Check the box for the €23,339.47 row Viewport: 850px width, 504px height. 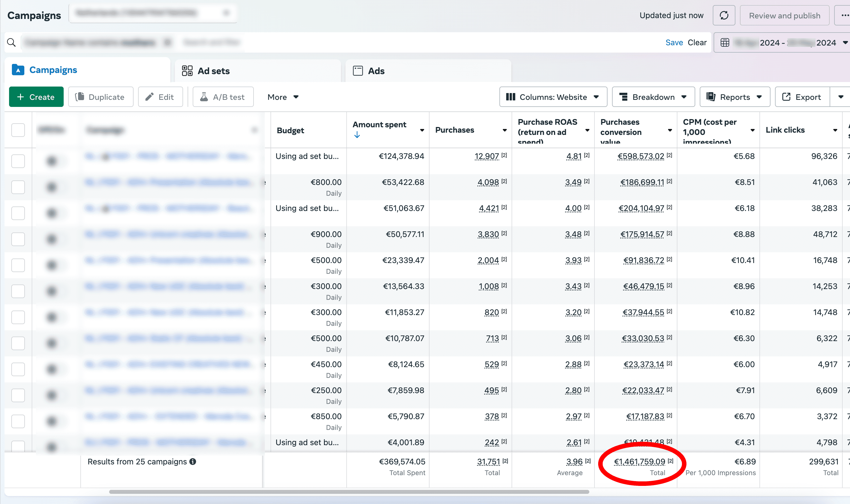18,265
